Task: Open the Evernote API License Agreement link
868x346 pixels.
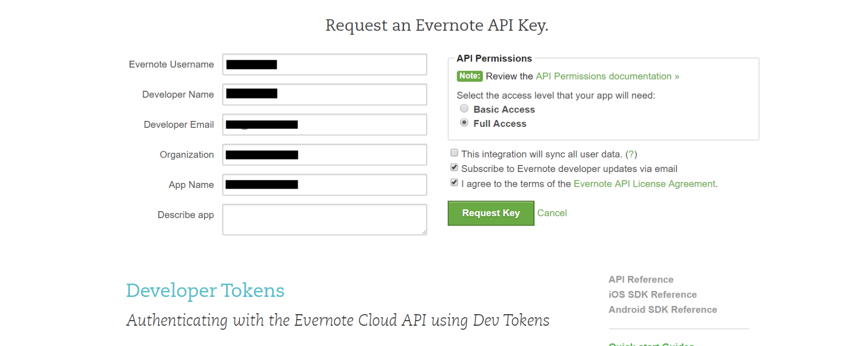Action: pos(644,184)
